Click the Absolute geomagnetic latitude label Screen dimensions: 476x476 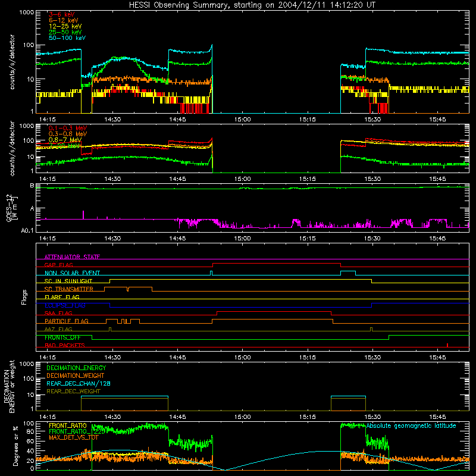[x=411, y=425]
